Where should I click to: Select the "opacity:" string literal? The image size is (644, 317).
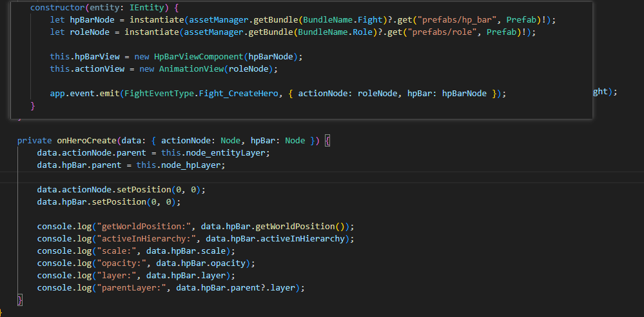[122, 263]
